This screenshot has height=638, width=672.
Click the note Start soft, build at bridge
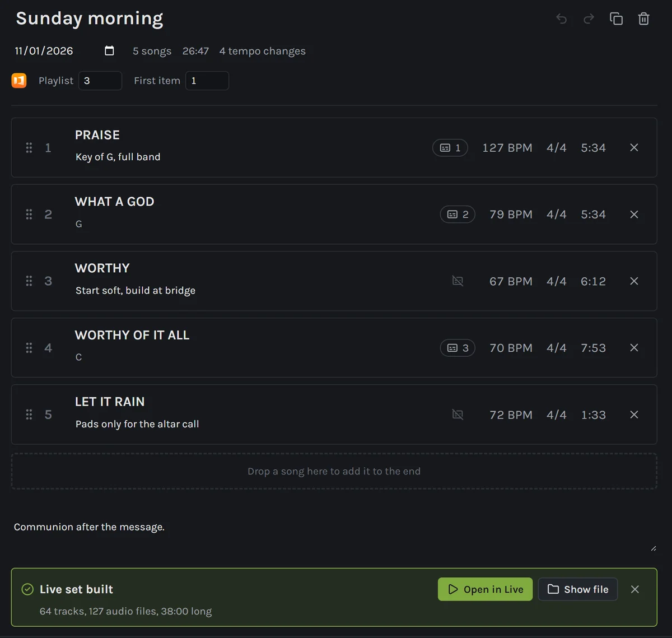click(x=136, y=290)
